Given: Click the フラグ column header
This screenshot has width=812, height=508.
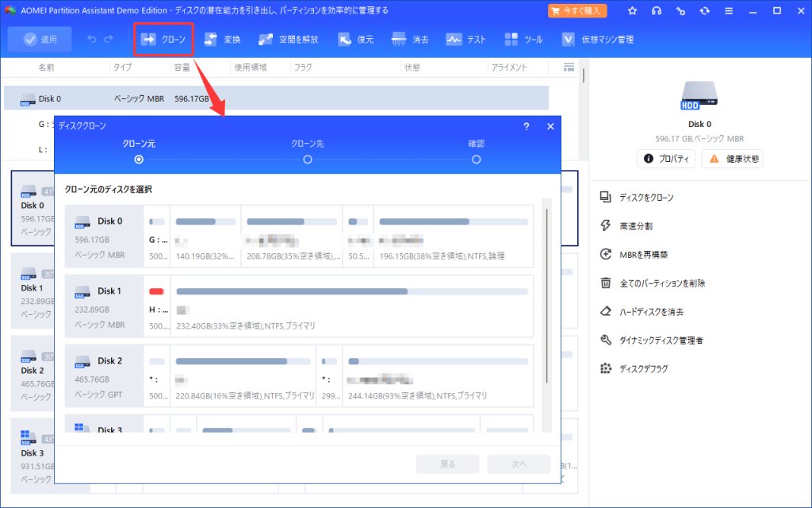Looking at the screenshot, I should pyautogui.click(x=302, y=67).
